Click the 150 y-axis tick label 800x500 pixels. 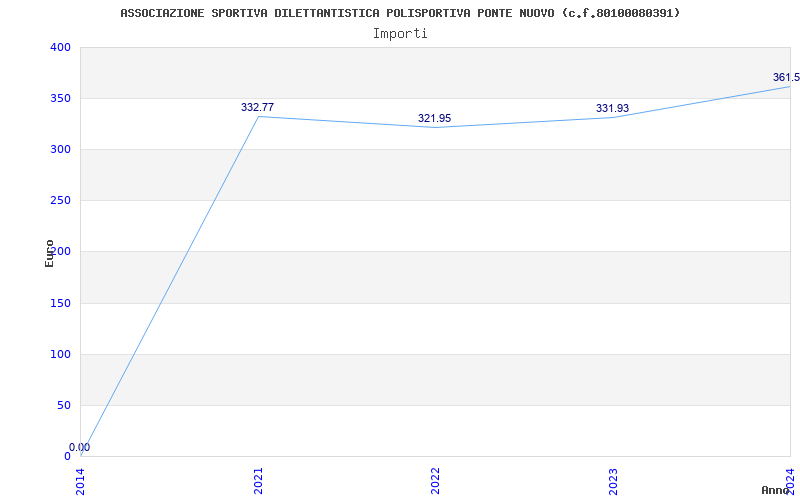click(60, 303)
